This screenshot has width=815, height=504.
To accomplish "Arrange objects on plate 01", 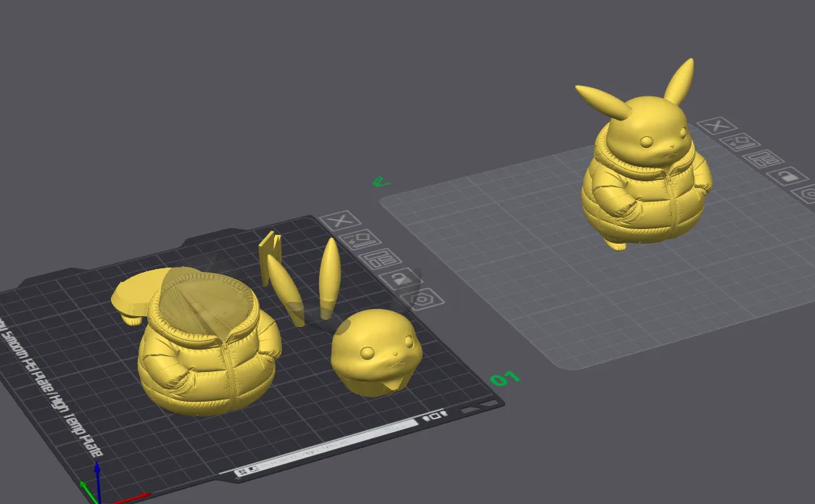I will click(x=381, y=259).
